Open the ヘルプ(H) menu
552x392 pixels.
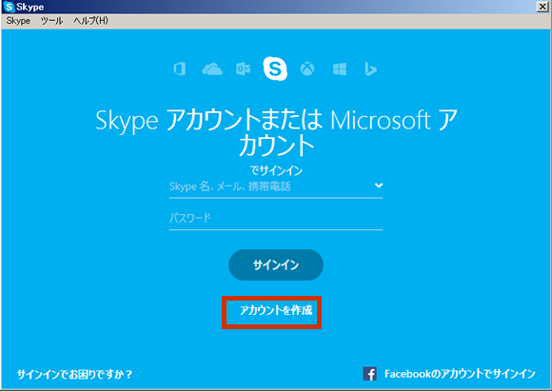coord(90,21)
